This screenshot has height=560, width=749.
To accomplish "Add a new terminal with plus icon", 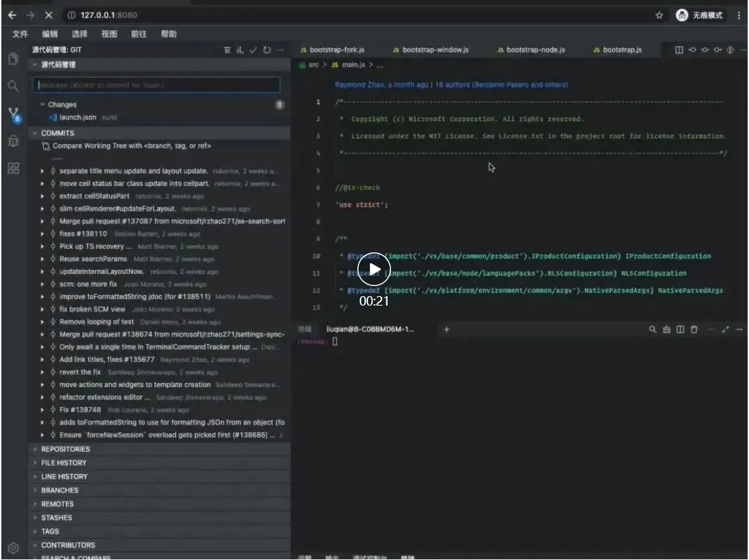I will [445, 329].
